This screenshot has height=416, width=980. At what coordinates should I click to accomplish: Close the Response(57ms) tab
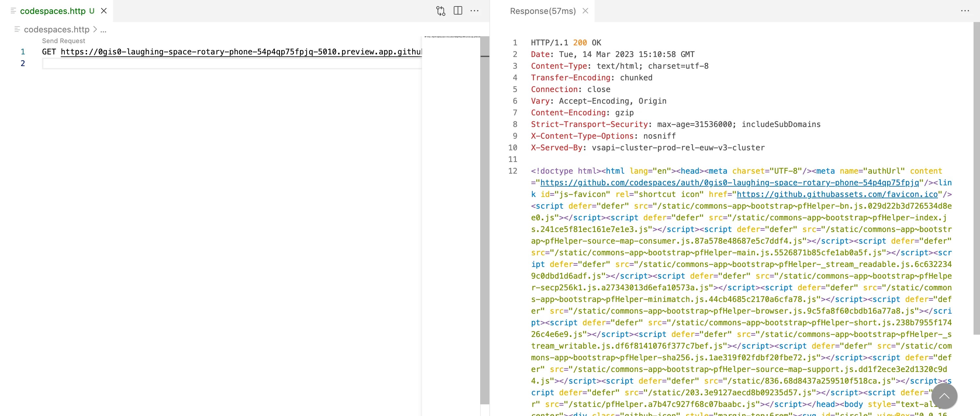click(x=585, y=11)
